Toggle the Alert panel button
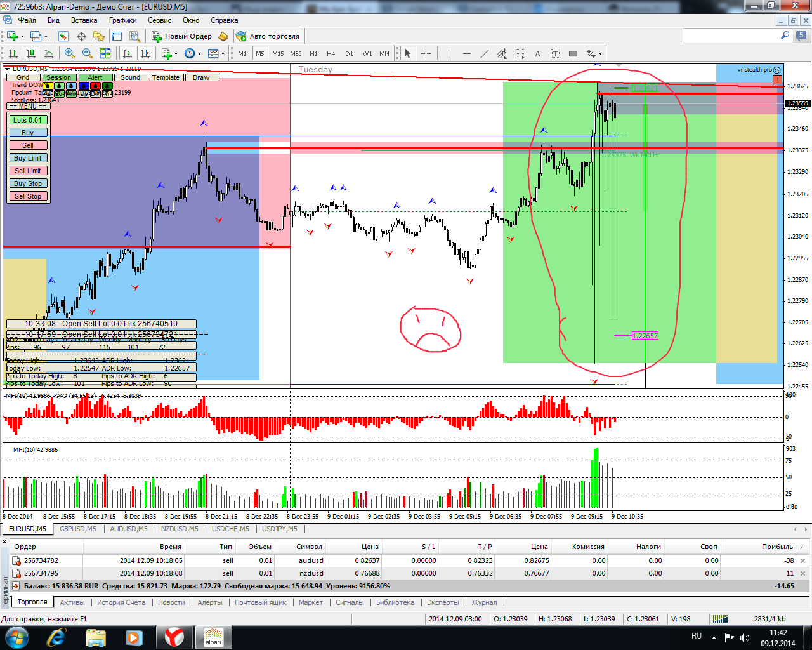 coord(95,77)
